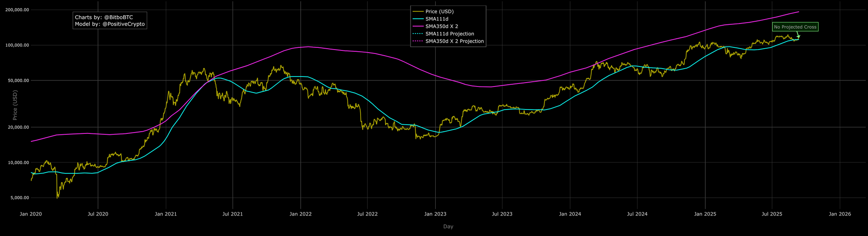Screen dimensions: 868x236
Task: Click the No Projected Cross annotation
Action: coord(795,27)
